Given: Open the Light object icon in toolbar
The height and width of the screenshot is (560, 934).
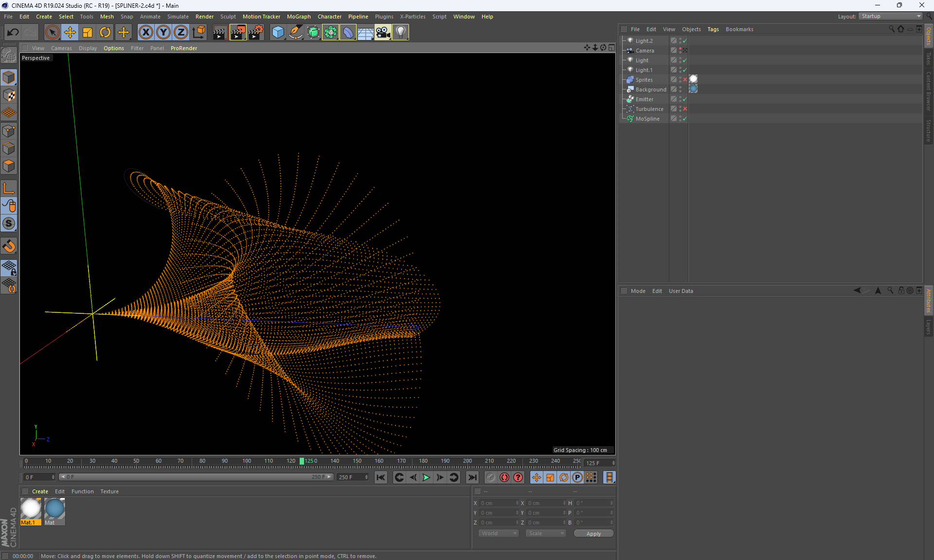Looking at the screenshot, I should click(x=400, y=33).
